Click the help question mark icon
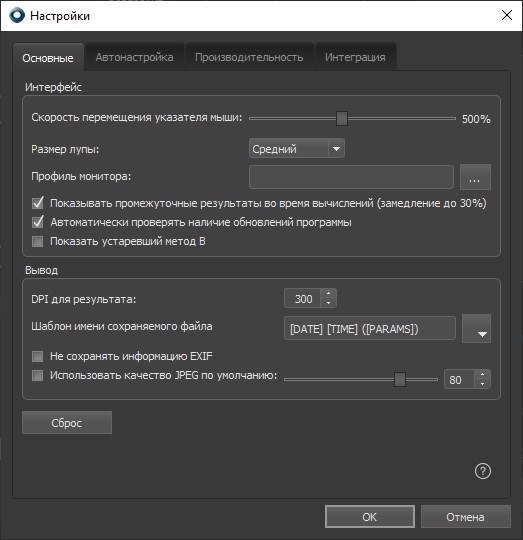523x540 pixels. (483, 471)
